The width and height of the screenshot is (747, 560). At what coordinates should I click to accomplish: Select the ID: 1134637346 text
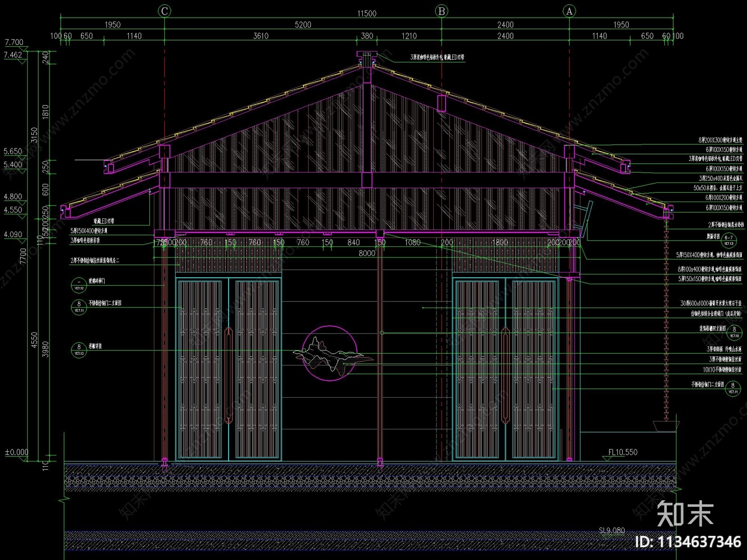point(688,542)
